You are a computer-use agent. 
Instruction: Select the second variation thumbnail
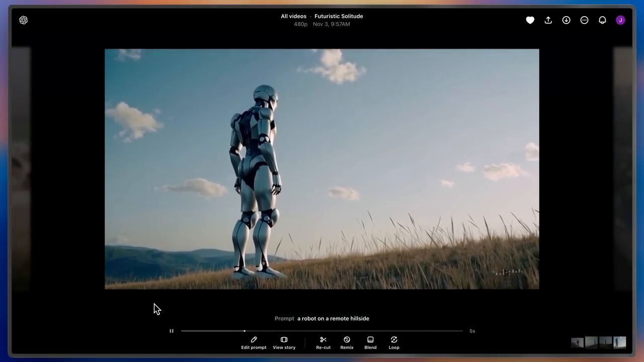(592, 342)
